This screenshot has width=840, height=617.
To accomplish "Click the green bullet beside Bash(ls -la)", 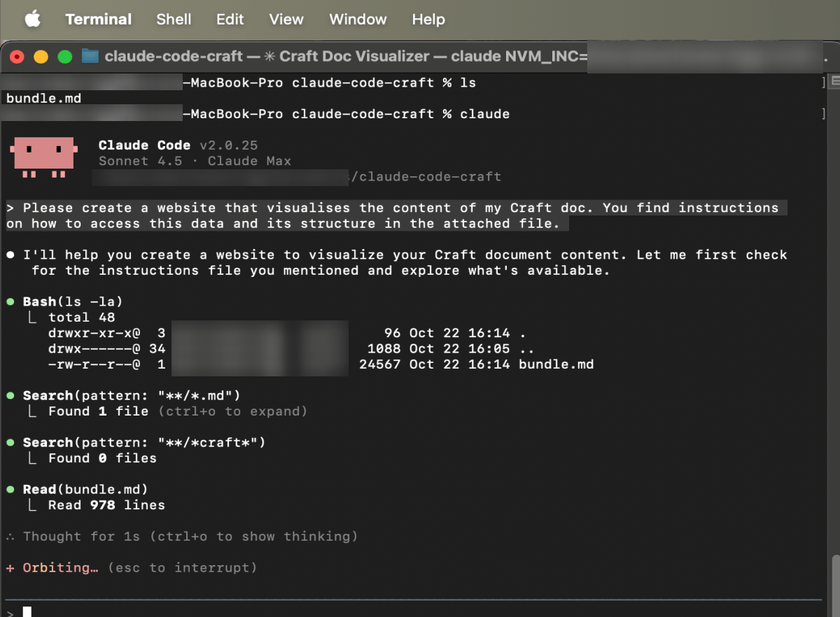I will click(10, 302).
